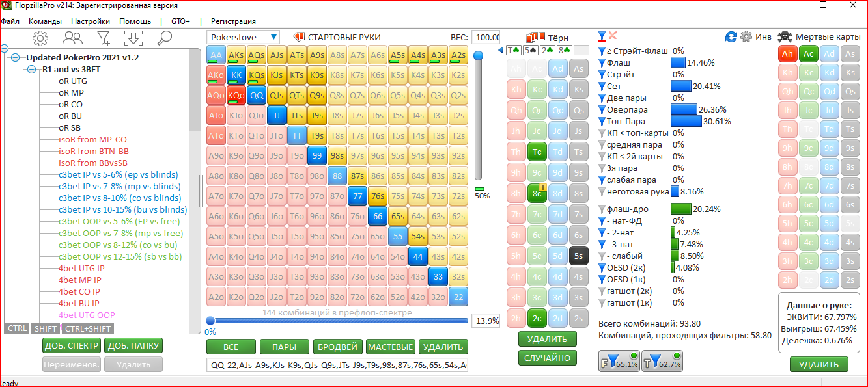Click the vertical weight slider handle
Viewport: 868px width, 387px height.
[x=479, y=56]
